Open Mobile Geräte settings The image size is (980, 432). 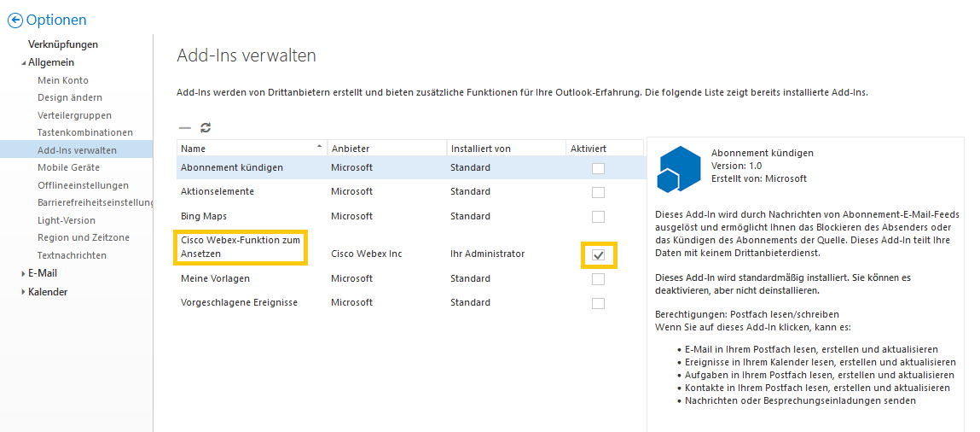[x=68, y=167]
